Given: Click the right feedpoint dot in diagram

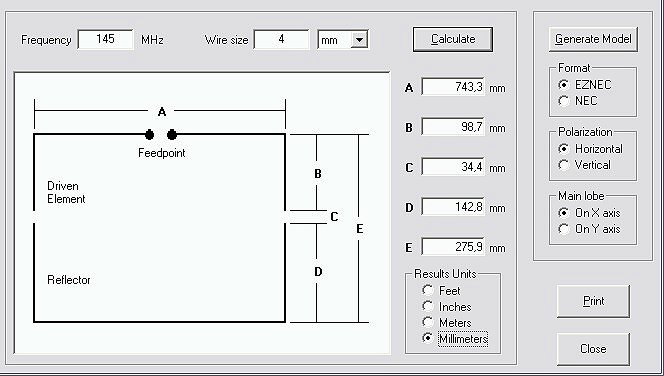Looking at the screenshot, I should (x=172, y=135).
